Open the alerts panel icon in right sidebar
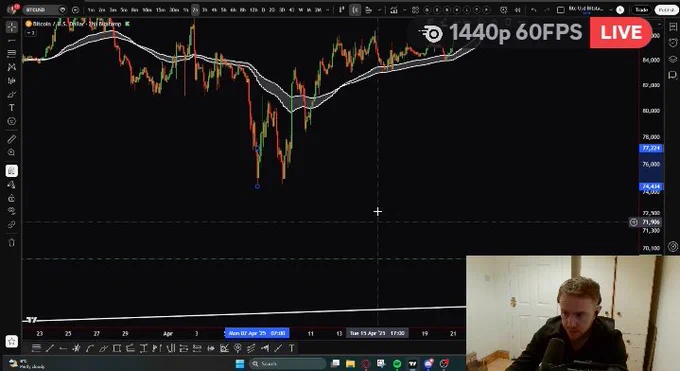This screenshot has height=371, width=680. pyautogui.click(x=673, y=43)
